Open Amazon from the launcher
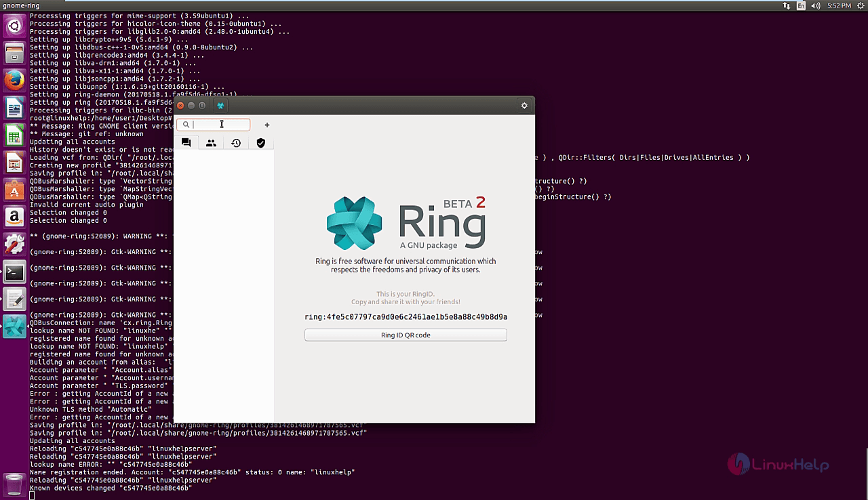 pyautogui.click(x=15, y=217)
